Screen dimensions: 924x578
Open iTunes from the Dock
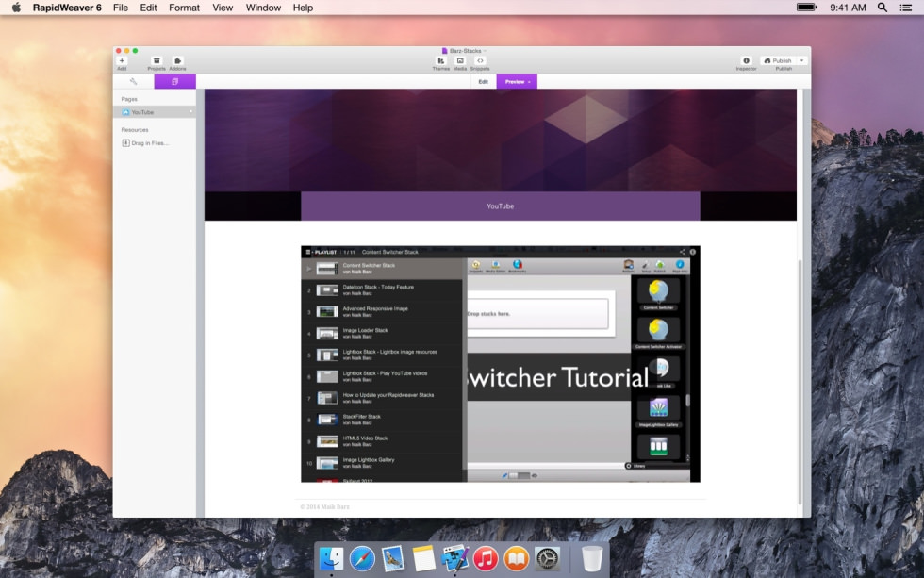point(486,558)
